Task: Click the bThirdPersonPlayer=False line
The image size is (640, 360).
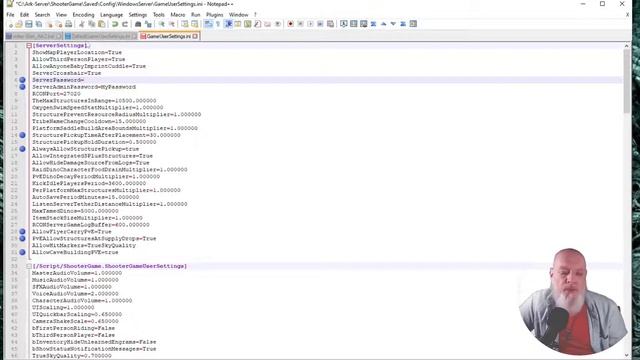Action: pyautogui.click(x=73, y=335)
